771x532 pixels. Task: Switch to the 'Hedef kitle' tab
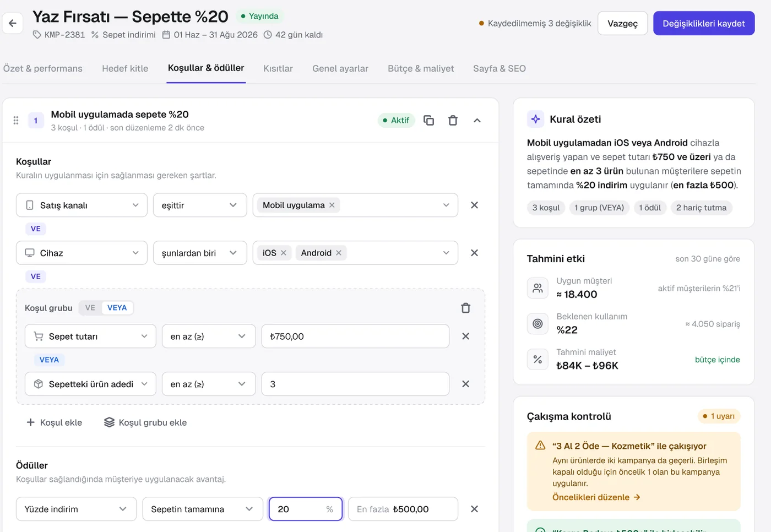click(125, 68)
